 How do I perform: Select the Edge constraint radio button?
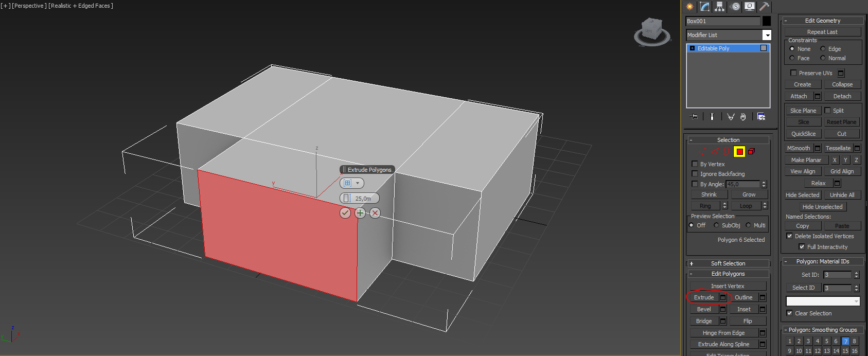click(823, 49)
